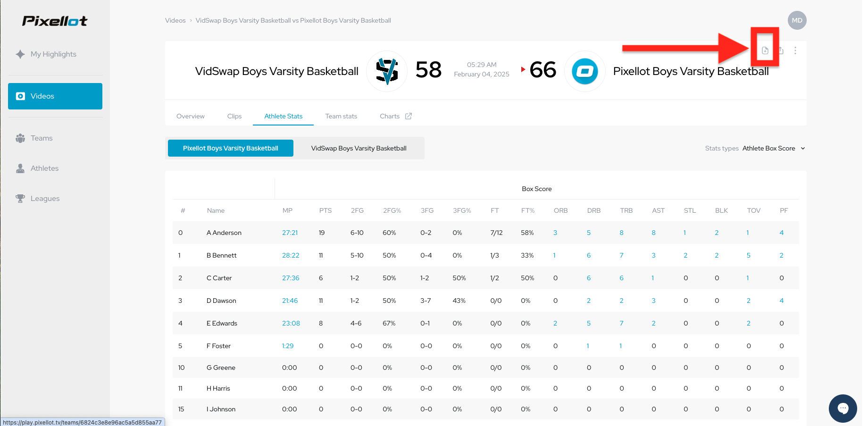Image resolution: width=868 pixels, height=426 pixels.
Task: Click the G Greene player name
Action: tap(221, 368)
